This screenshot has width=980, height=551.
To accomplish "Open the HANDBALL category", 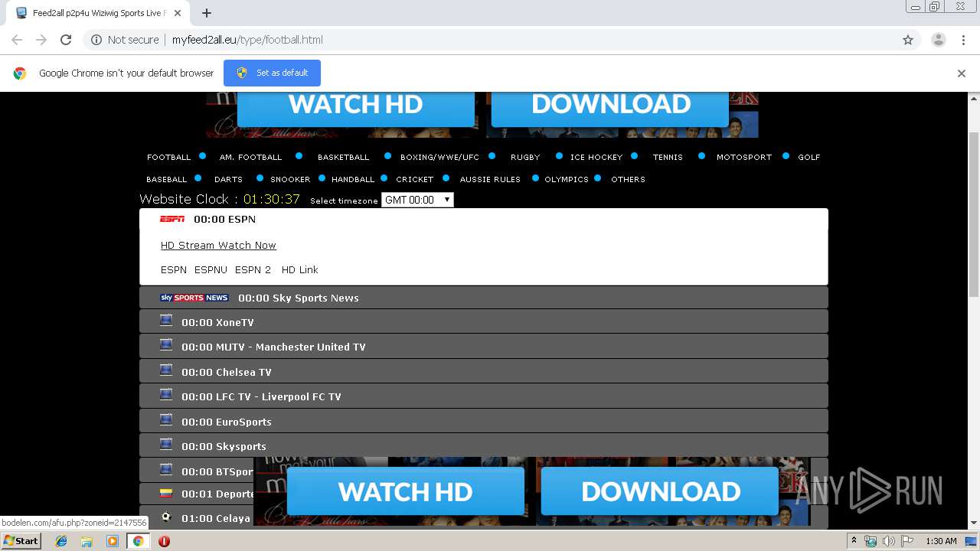I will [x=353, y=179].
